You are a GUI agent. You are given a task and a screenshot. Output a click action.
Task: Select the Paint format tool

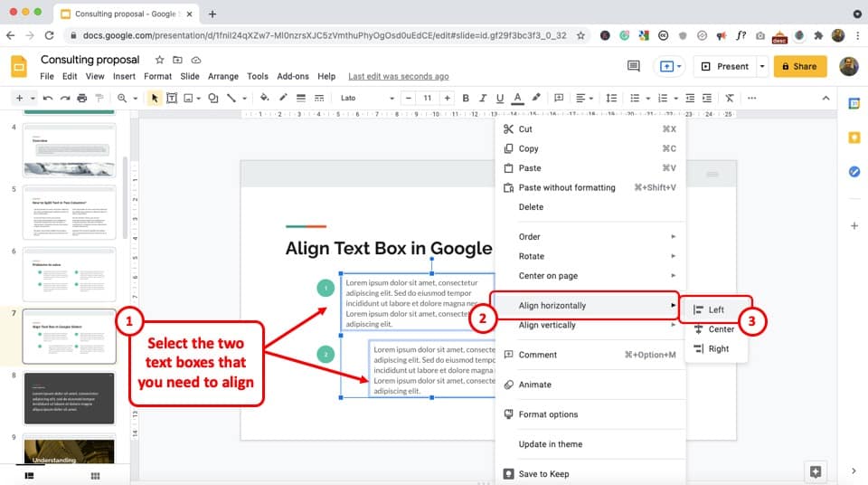pos(99,98)
